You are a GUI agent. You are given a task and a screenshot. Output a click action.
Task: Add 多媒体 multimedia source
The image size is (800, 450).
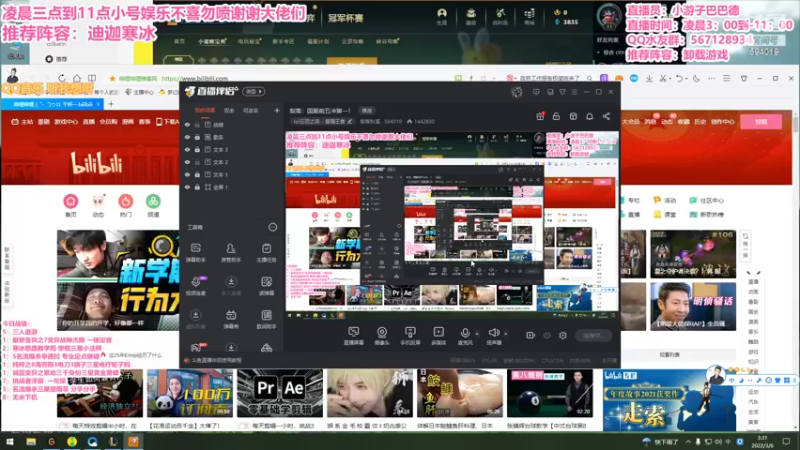tap(439, 336)
